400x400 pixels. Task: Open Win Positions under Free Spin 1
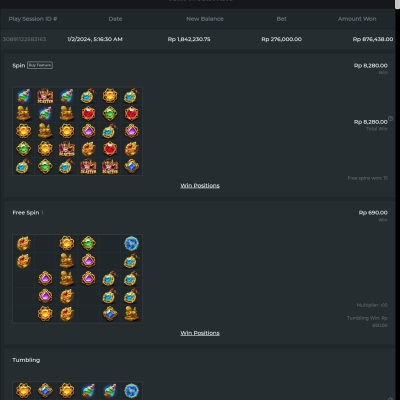(x=200, y=333)
